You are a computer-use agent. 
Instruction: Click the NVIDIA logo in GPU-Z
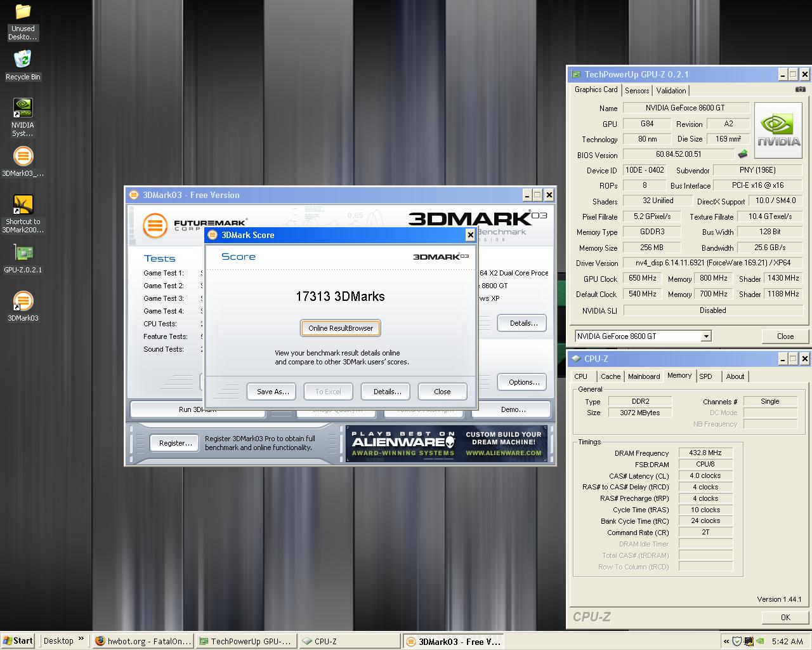point(778,129)
